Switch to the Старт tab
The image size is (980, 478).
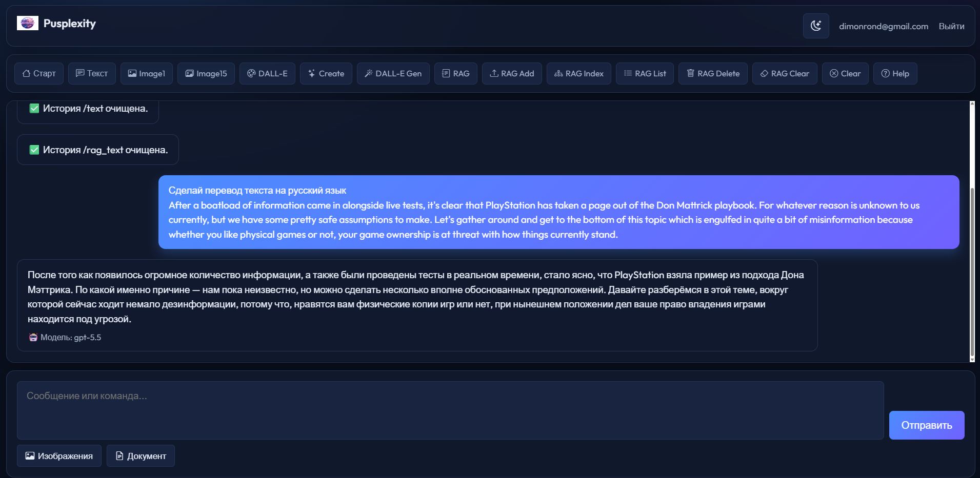click(39, 73)
